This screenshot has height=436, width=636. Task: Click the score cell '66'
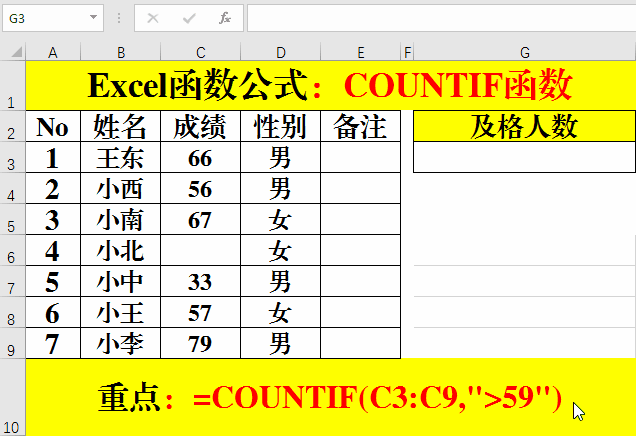[x=200, y=157]
